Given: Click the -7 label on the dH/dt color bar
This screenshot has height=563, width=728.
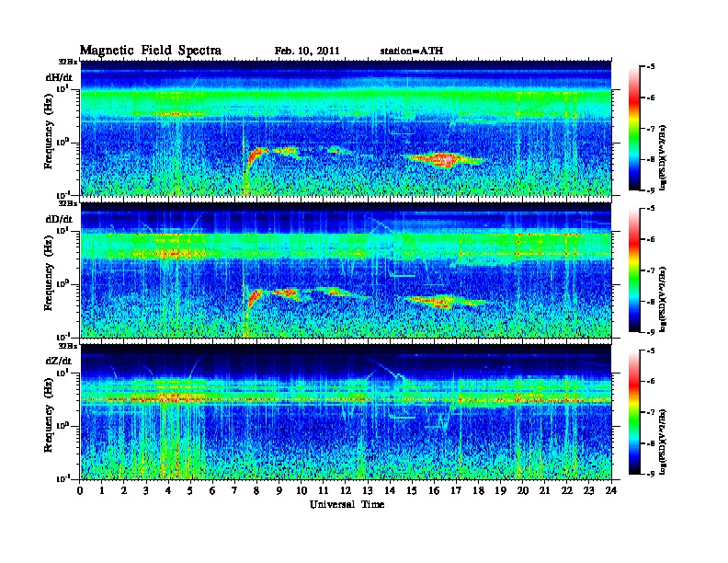Looking at the screenshot, I should tap(651, 129).
